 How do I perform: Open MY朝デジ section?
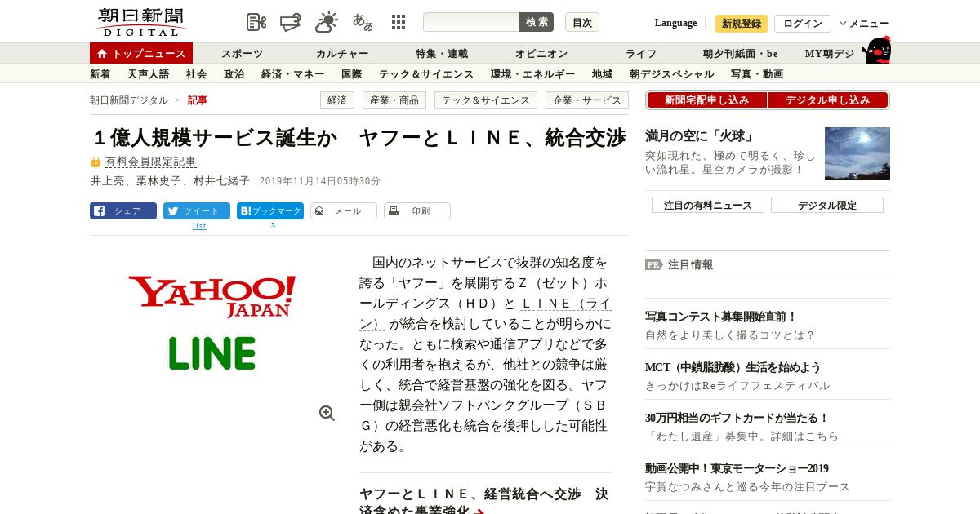(830, 54)
